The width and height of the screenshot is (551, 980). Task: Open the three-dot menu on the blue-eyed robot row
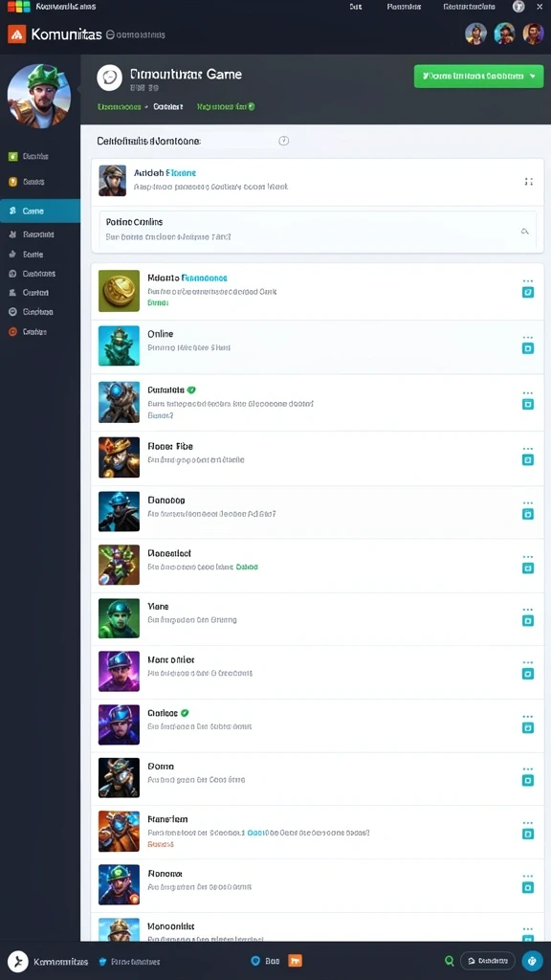coord(528,393)
